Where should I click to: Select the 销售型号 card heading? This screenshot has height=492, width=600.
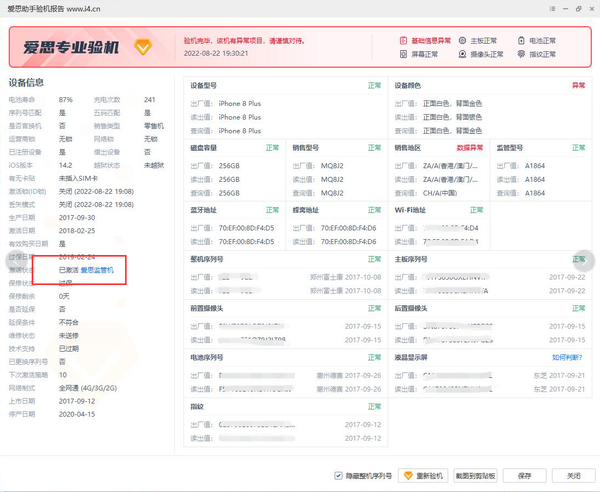pos(305,148)
